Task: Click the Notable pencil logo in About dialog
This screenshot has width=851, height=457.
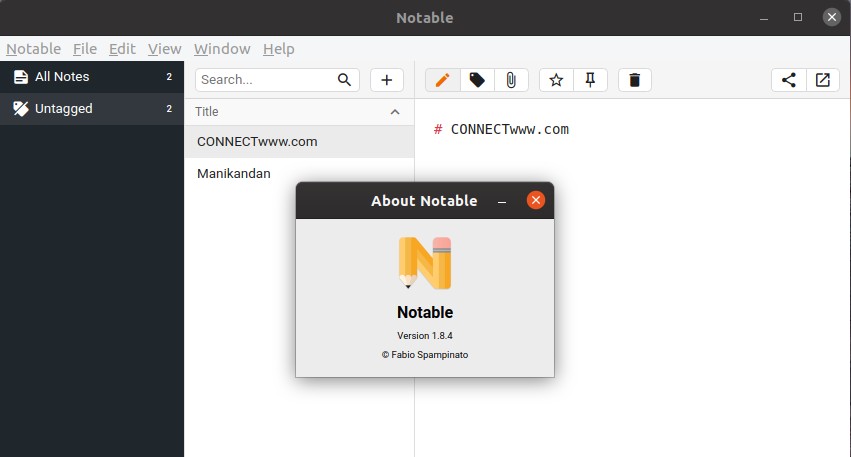Action: coord(425,263)
